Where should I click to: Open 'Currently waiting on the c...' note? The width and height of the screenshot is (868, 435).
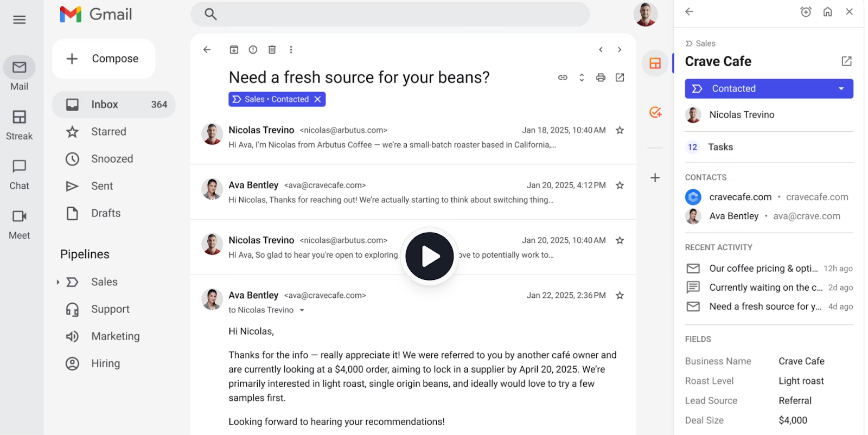(x=769, y=287)
